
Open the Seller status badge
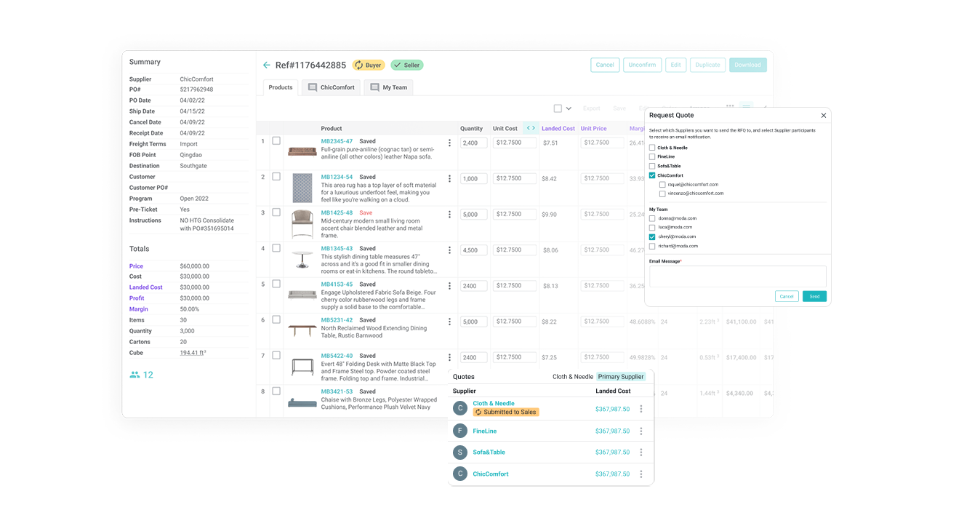406,65
